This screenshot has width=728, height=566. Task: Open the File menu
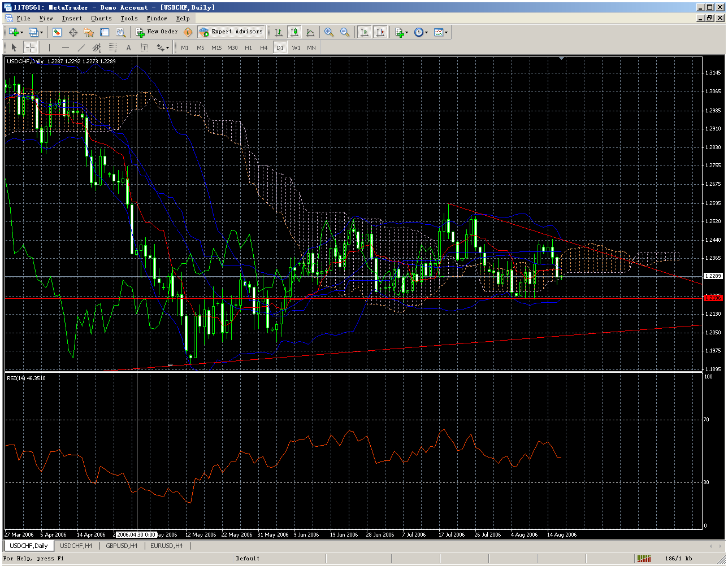(23, 19)
